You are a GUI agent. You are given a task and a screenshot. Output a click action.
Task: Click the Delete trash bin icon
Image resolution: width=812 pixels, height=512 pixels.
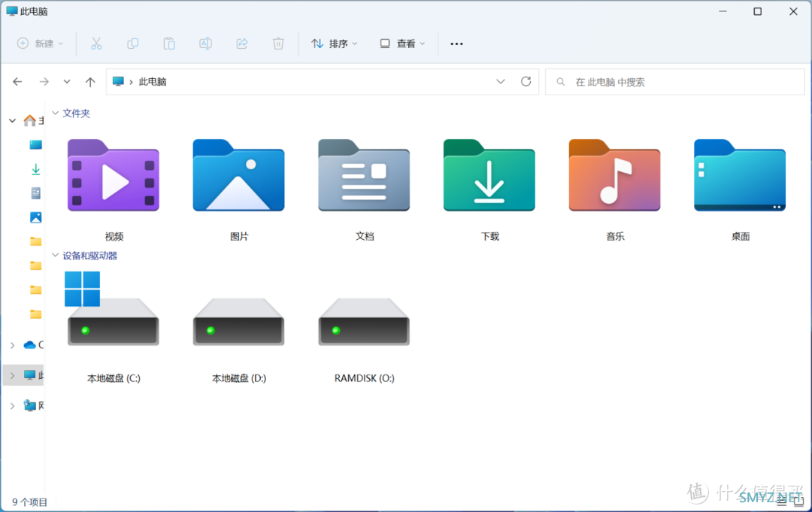tap(278, 44)
